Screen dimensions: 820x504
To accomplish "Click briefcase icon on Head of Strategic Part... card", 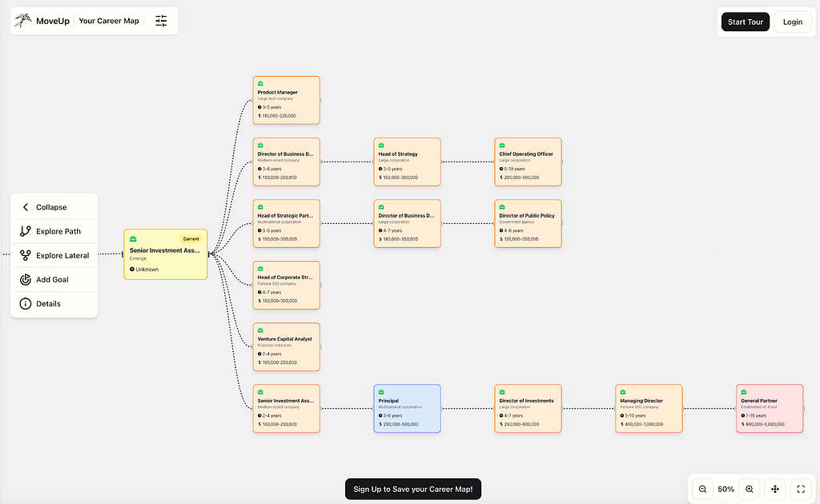I will click(260, 207).
